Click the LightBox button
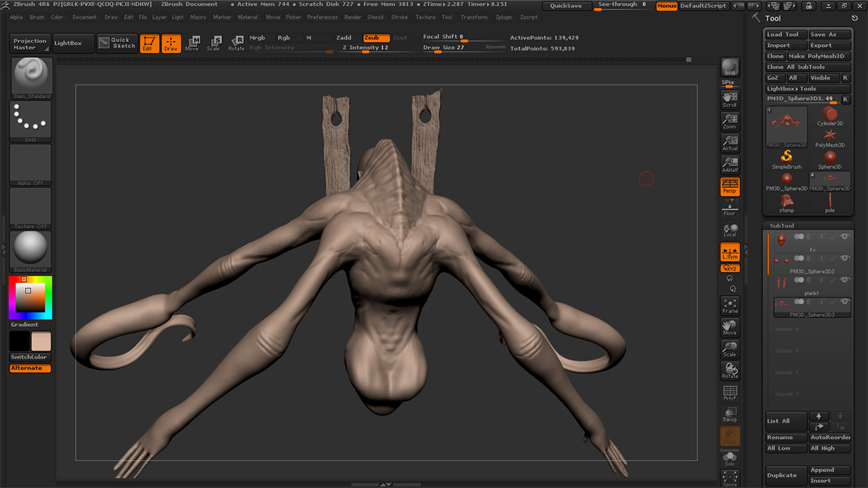The height and width of the screenshot is (488, 868). [x=72, y=43]
